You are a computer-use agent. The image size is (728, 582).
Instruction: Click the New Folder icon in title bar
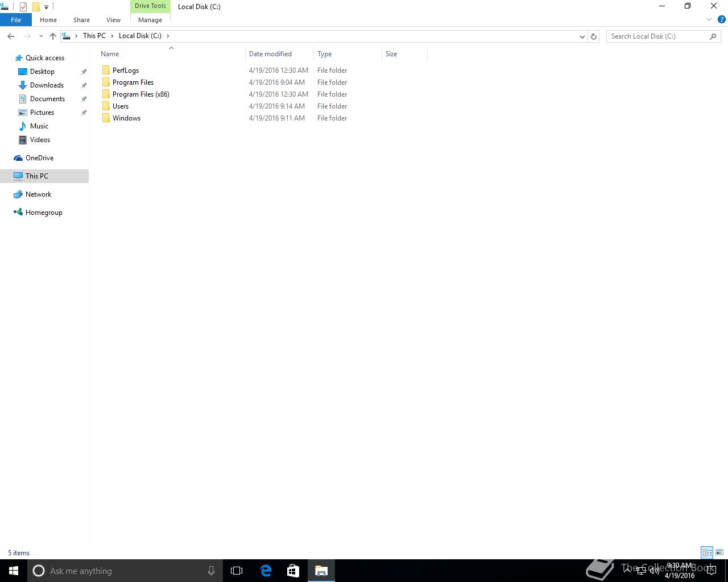pyautogui.click(x=36, y=7)
